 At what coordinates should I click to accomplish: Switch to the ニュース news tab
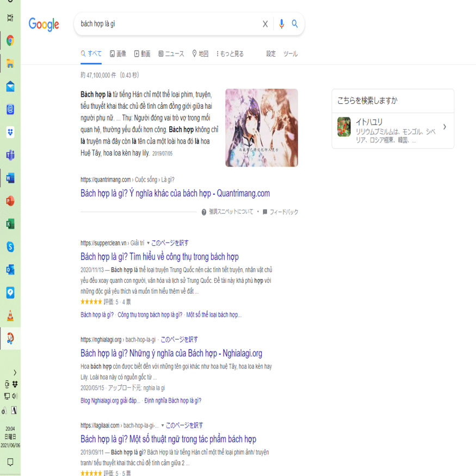(x=171, y=54)
